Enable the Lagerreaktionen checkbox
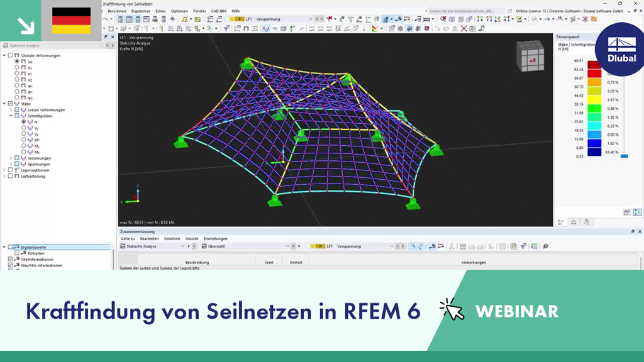 [x=10, y=170]
